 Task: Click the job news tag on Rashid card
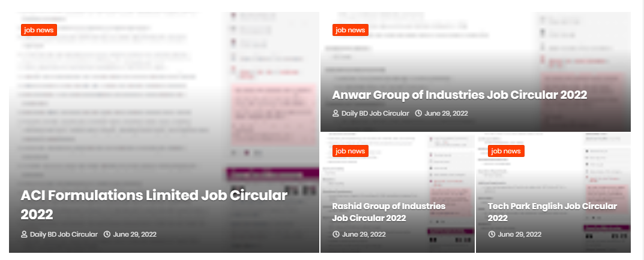tap(351, 151)
